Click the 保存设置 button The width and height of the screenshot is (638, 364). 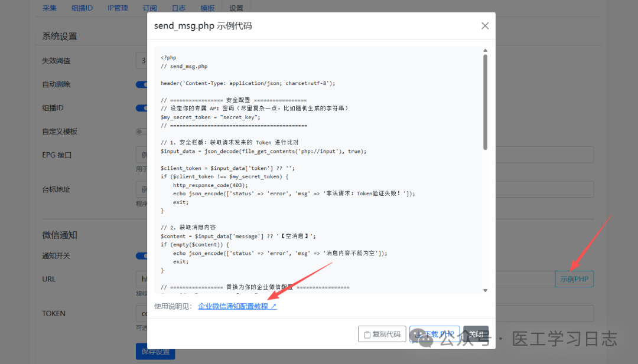click(155, 352)
